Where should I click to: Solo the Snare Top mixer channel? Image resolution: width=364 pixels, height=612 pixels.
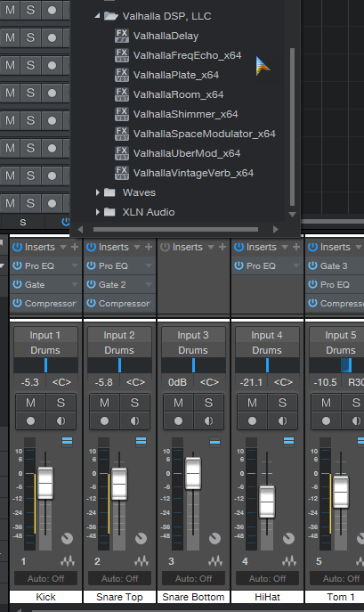134,403
